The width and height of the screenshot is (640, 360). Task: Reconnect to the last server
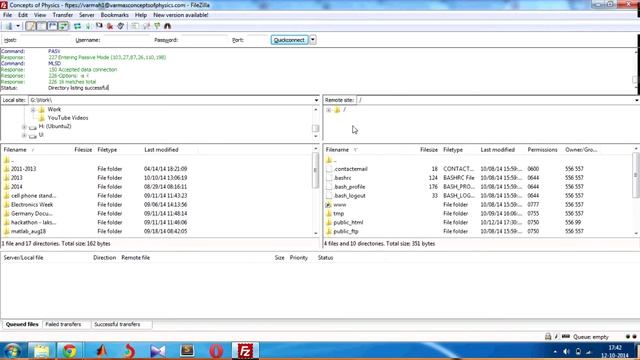pos(120,26)
